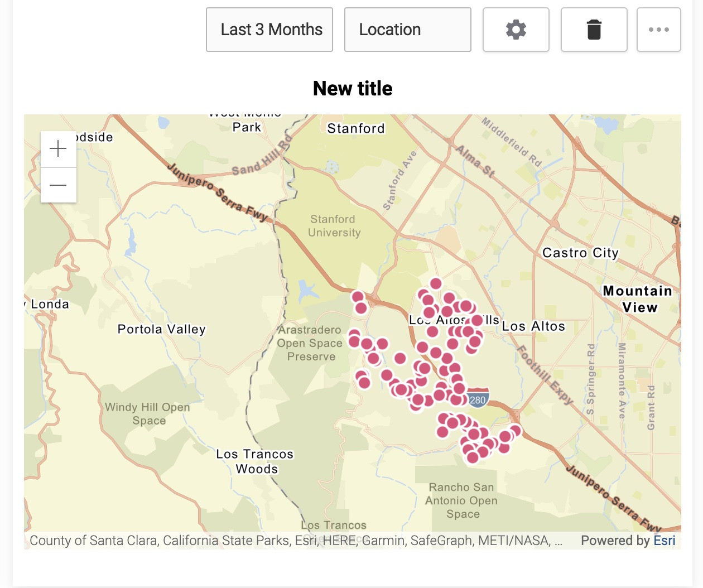This screenshot has height=588, width=703.
Task: Click the 'Portola Valley' map label
Action: pos(162,329)
